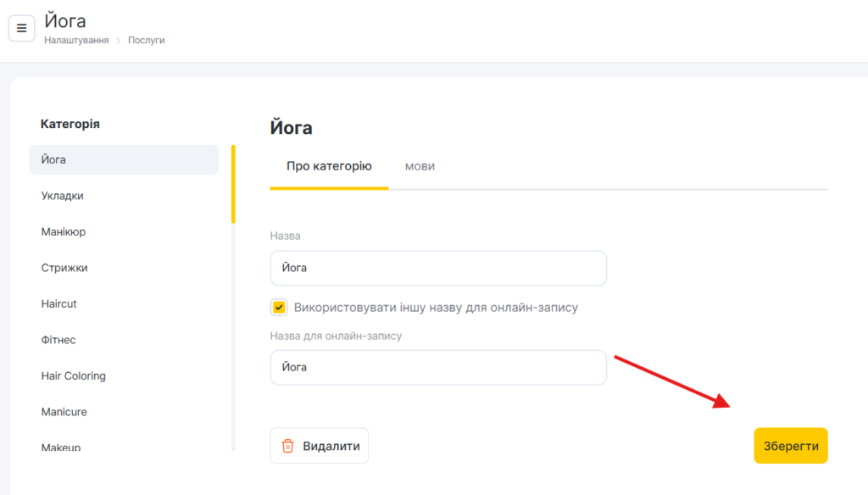Focus the Назва input field
The height and width of the screenshot is (495, 868).
(x=438, y=268)
